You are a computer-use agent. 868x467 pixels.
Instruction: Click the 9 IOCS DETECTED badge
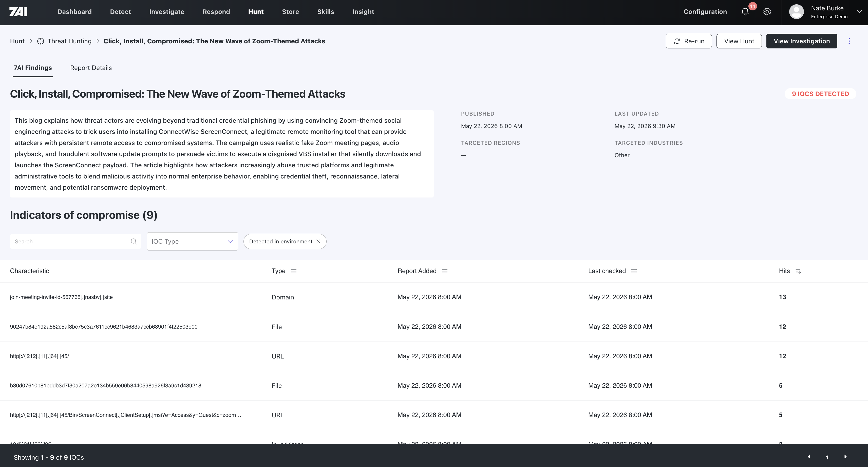pyautogui.click(x=820, y=94)
